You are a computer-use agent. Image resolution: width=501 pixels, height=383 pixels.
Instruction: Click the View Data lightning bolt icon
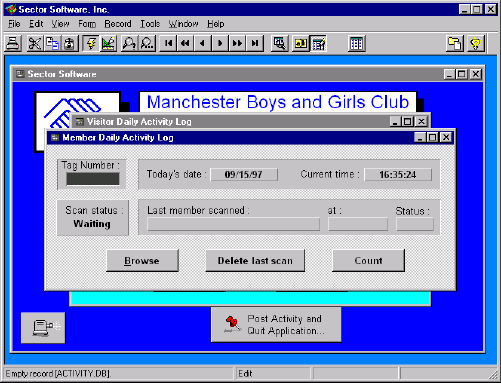coord(91,43)
